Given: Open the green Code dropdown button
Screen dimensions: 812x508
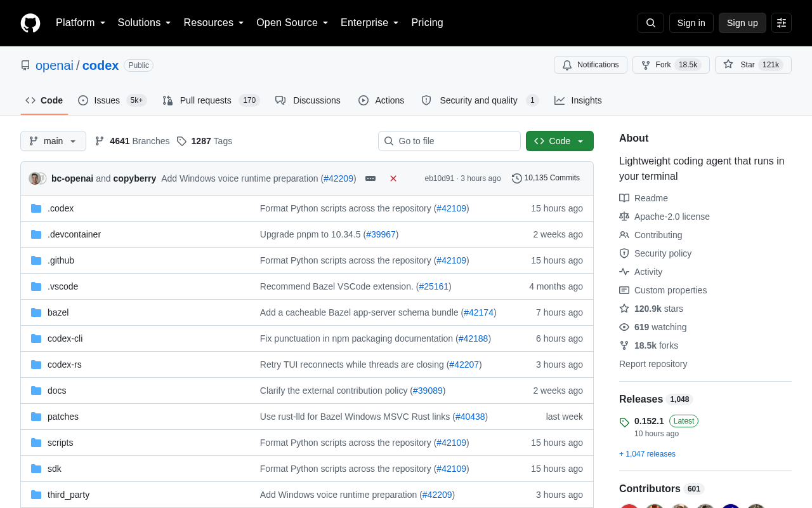Looking at the screenshot, I should (x=560, y=141).
